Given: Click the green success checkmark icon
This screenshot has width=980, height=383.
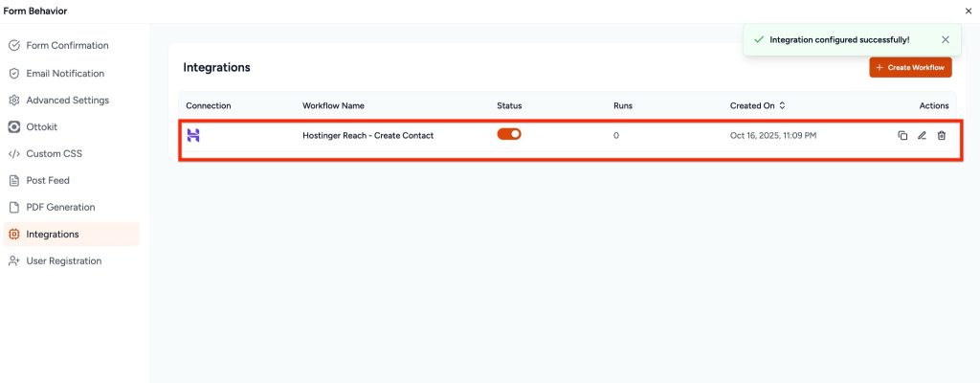Looking at the screenshot, I should pos(759,40).
